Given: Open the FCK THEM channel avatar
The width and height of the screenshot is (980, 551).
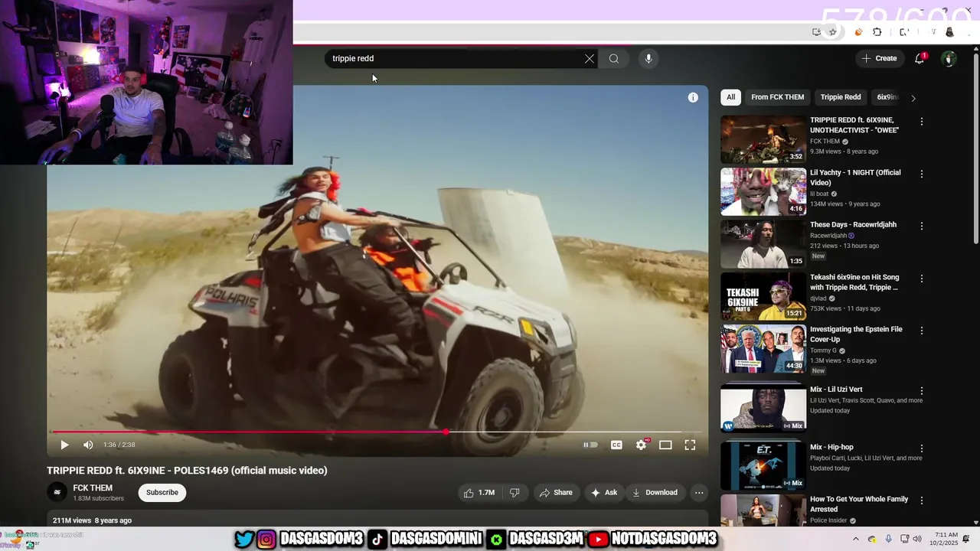Looking at the screenshot, I should pos(57,492).
